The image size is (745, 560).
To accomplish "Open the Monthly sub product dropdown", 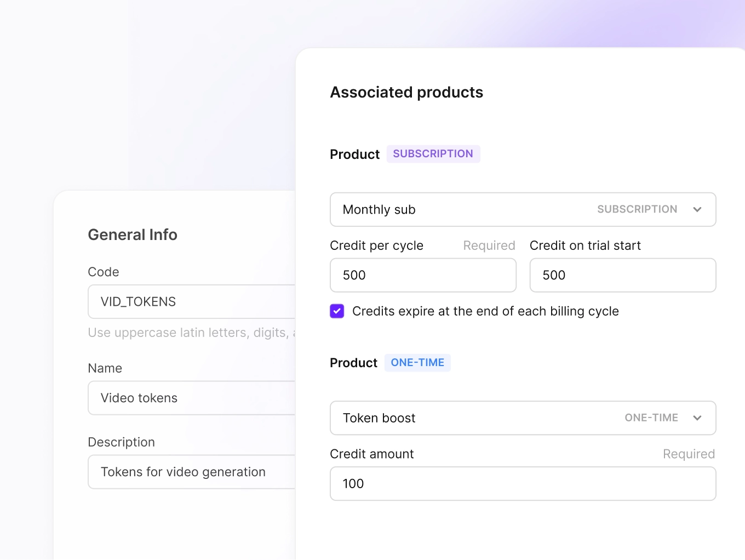I will pos(523,209).
